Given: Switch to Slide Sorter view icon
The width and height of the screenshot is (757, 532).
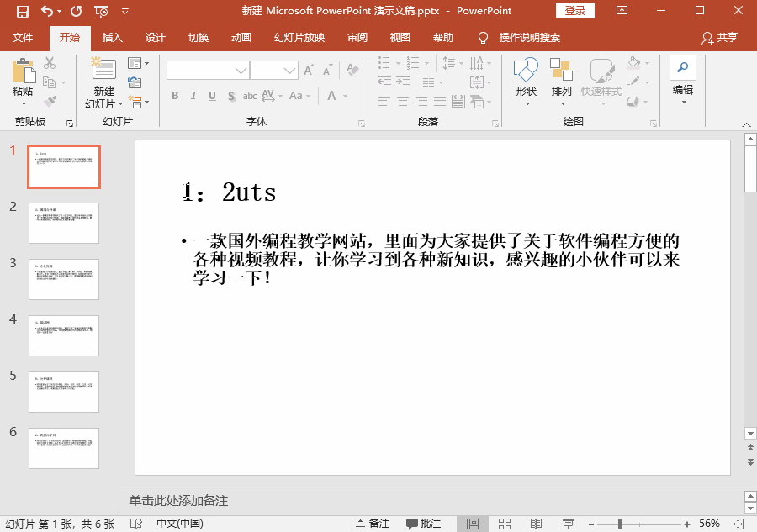Looking at the screenshot, I should [504, 524].
